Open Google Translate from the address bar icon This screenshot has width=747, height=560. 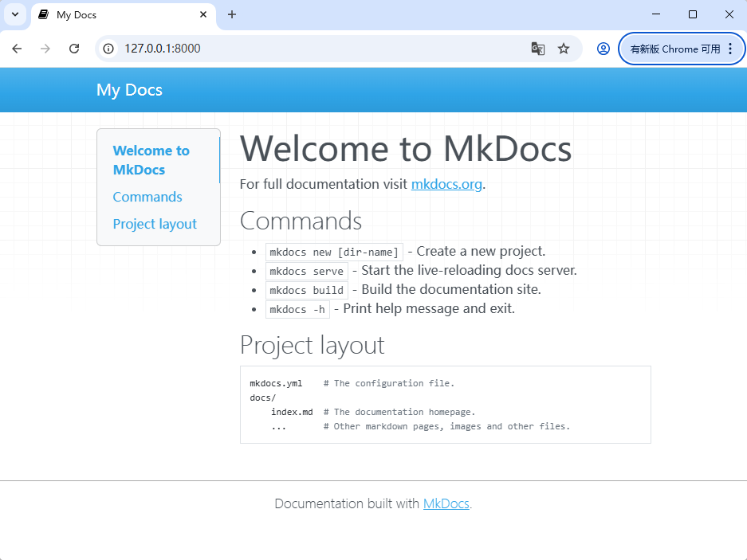pos(537,49)
